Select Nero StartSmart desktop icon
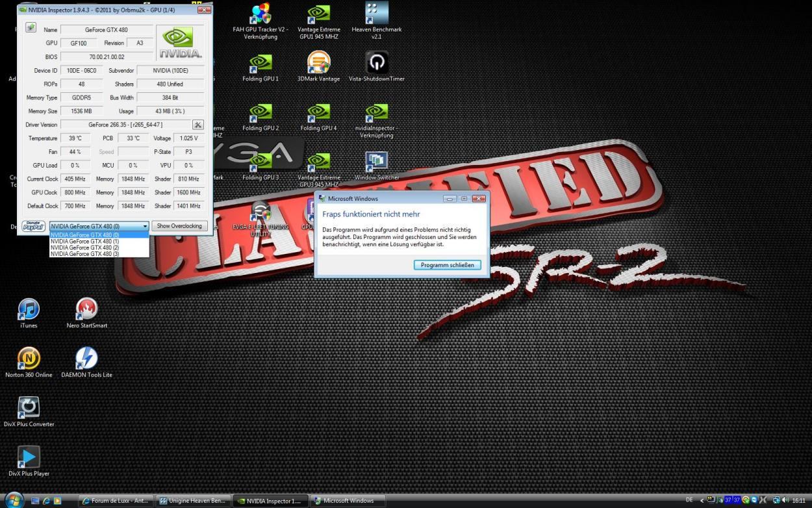 pyautogui.click(x=86, y=314)
